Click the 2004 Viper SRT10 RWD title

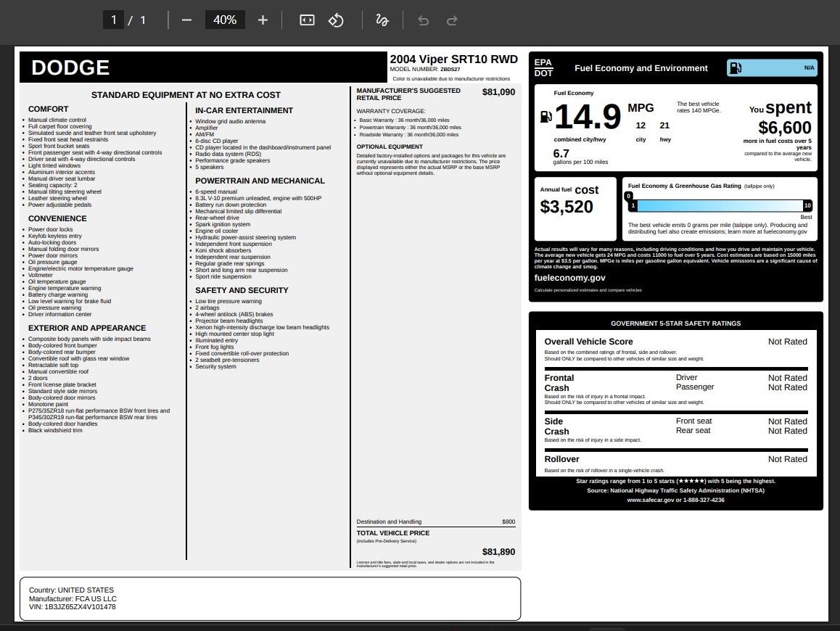(453, 59)
